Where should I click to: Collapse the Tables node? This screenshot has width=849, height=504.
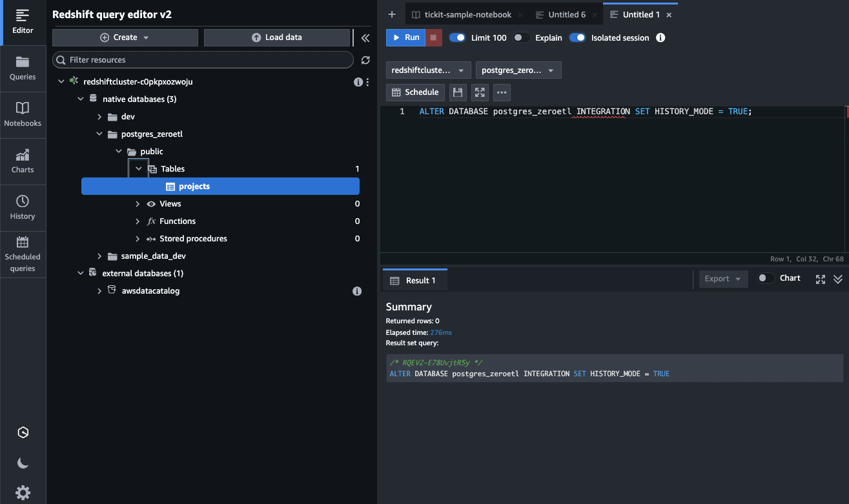(138, 169)
